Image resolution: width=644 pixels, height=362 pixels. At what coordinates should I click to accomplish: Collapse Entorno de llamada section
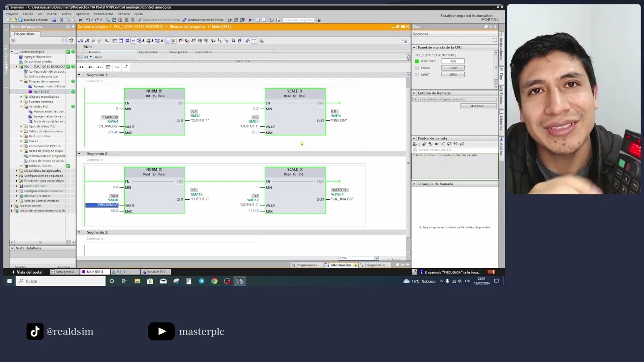click(414, 93)
